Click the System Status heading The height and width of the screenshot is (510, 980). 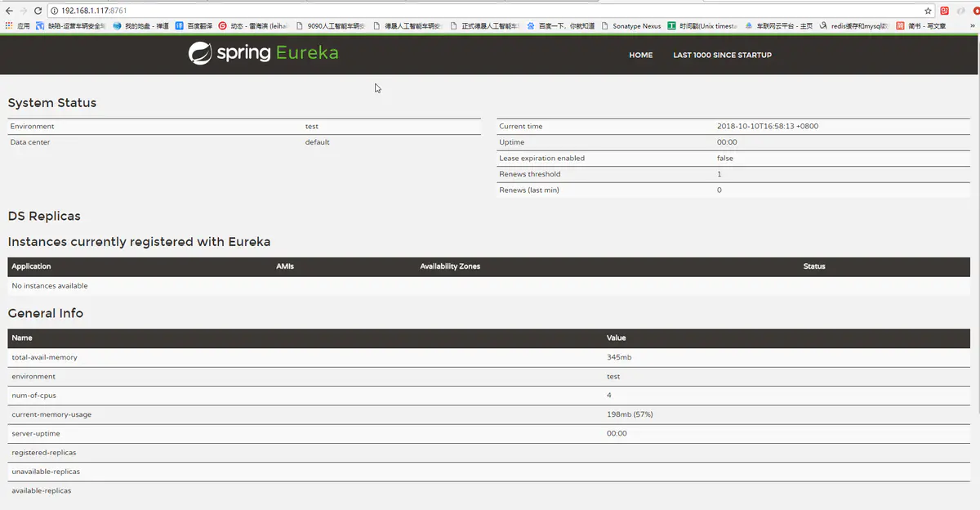[x=52, y=103]
